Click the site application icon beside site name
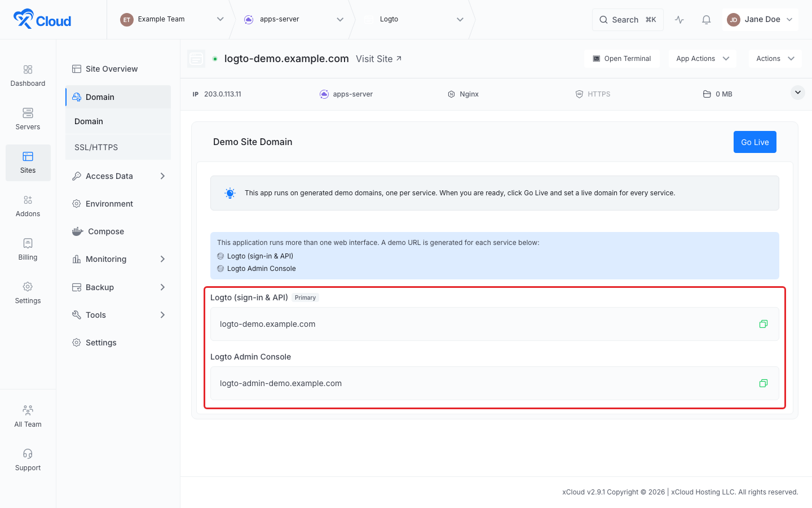This screenshot has width=812, height=508. click(x=196, y=59)
